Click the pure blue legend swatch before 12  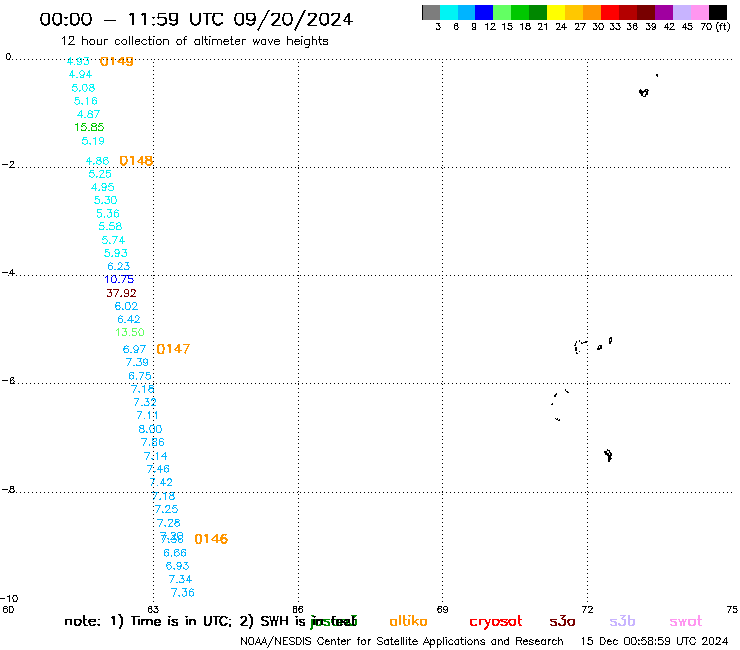coord(485,13)
